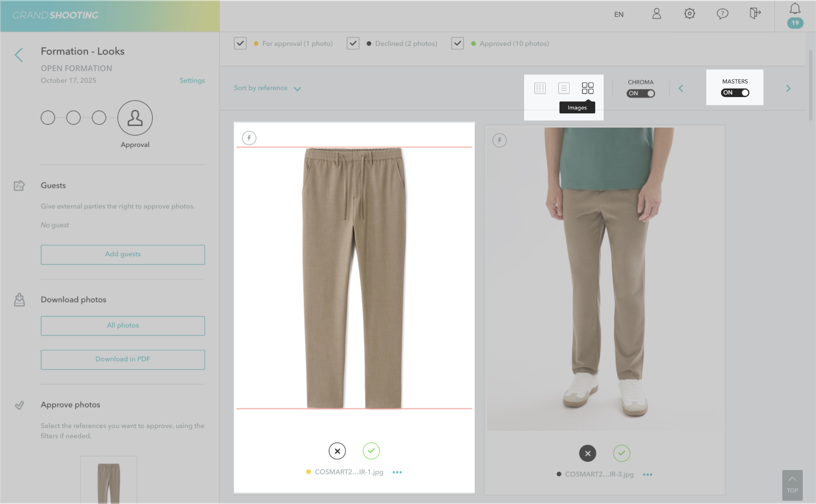Click the OPEN FORMATION text

[x=76, y=68]
